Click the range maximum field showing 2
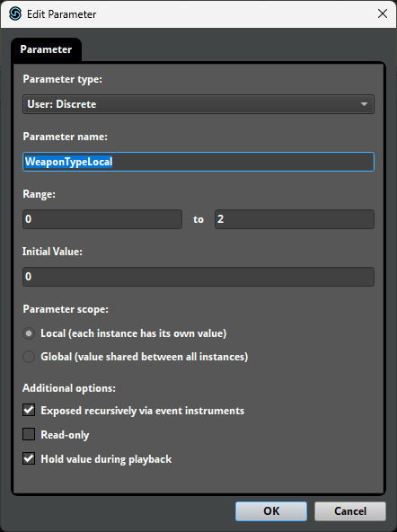The width and height of the screenshot is (397, 532). pos(295,219)
